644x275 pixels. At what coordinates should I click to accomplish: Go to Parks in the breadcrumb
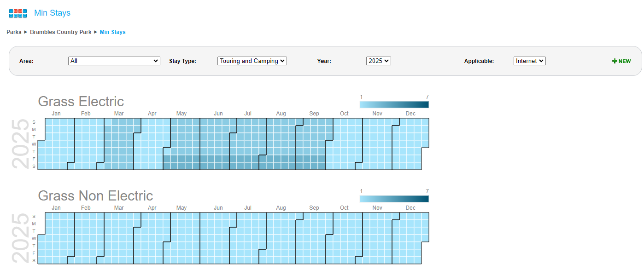point(14,32)
